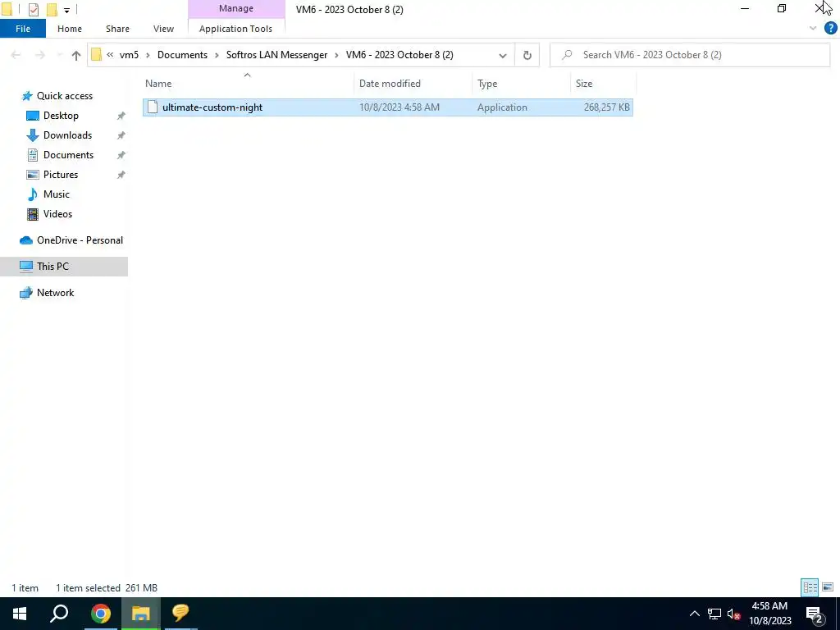Click the pin icon beside Desktop

pyautogui.click(x=121, y=116)
